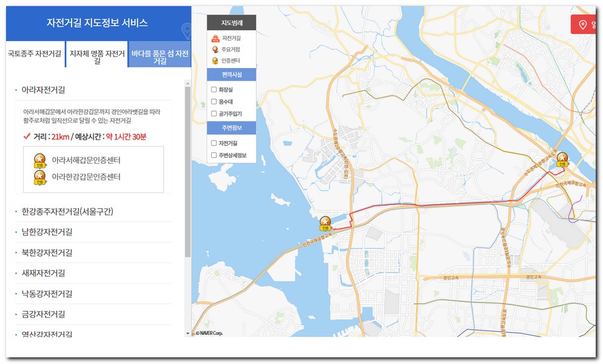
Task: Click the 주요거점 legend pin icon
Action: [x=215, y=50]
